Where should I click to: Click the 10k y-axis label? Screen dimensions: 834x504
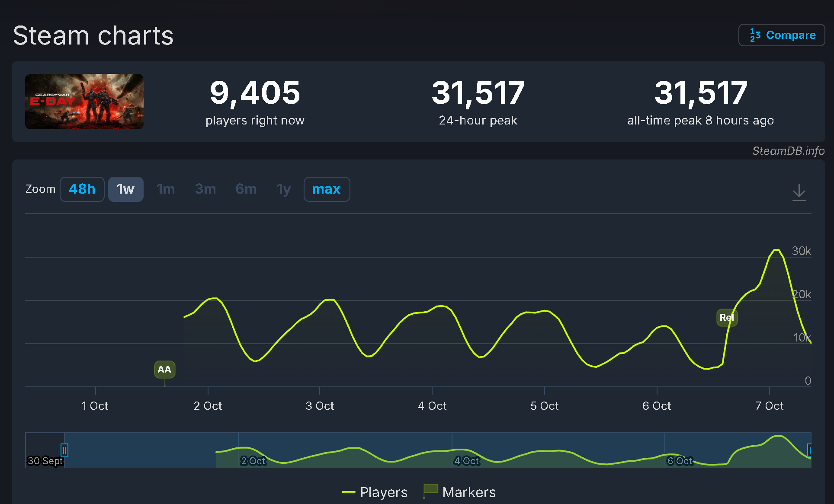pos(802,338)
